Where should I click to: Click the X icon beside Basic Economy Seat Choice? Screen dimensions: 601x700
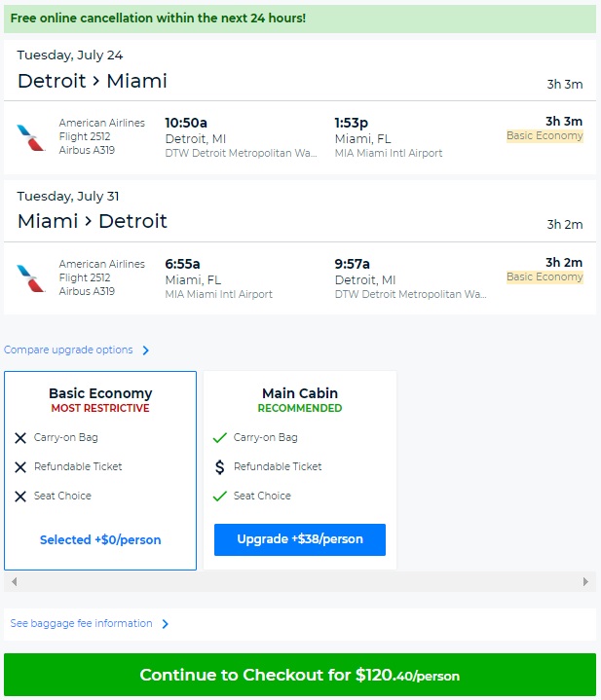[x=20, y=497]
